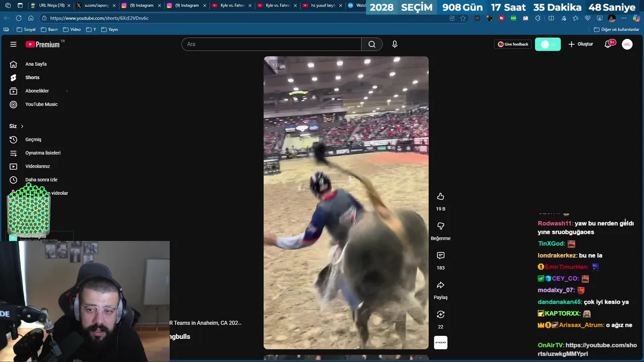
Task: Click the Shorts video player
Action: coord(346,203)
